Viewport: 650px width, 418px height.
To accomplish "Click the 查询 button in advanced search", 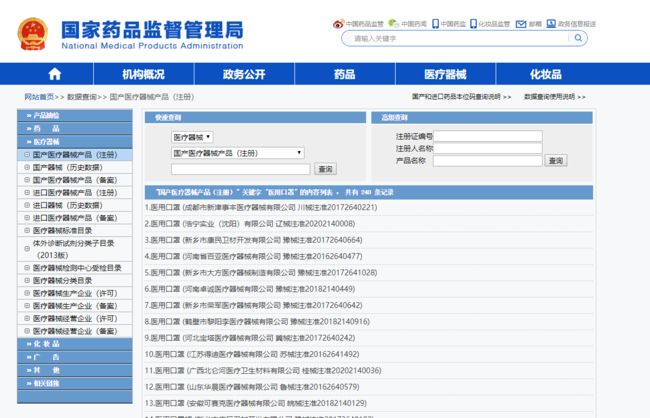I will tap(556, 160).
